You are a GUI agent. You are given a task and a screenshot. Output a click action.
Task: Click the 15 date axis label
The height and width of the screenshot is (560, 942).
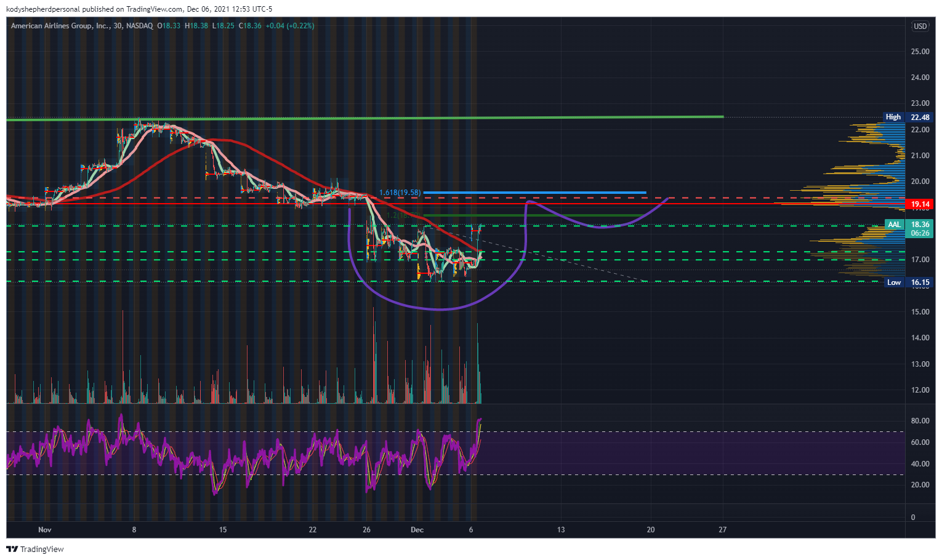223,529
